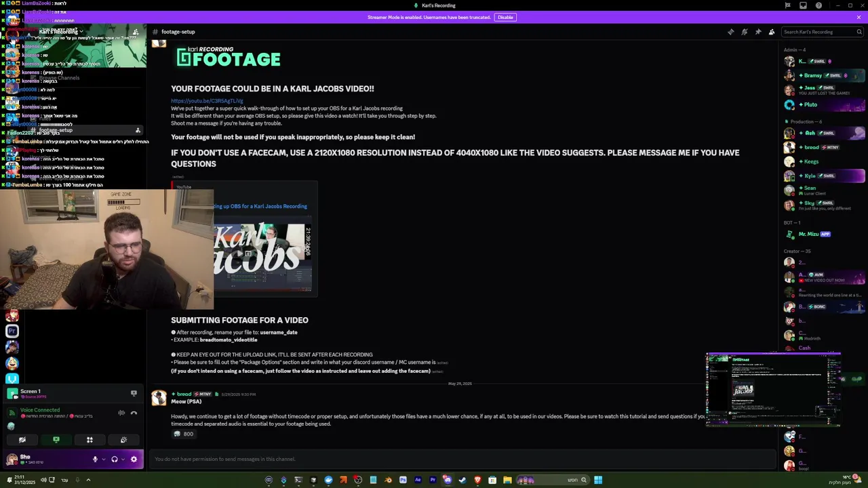
Task: Open the quest flag icon in title bar
Action: pyautogui.click(x=787, y=5)
